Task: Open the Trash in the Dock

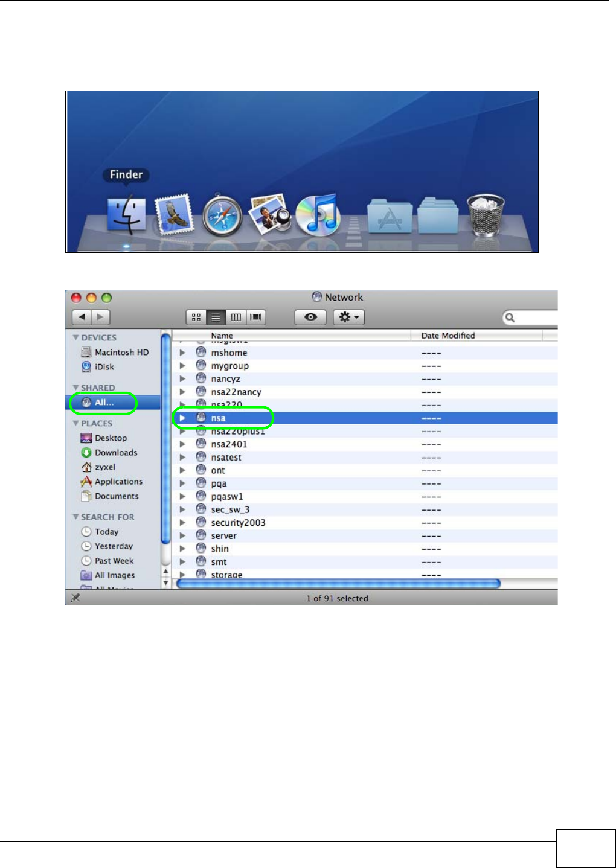Action: pos(486,215)
